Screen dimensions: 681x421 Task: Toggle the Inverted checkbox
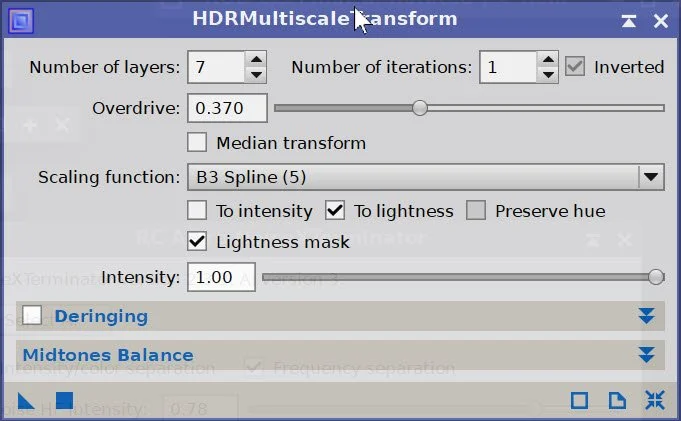[575, 66]
